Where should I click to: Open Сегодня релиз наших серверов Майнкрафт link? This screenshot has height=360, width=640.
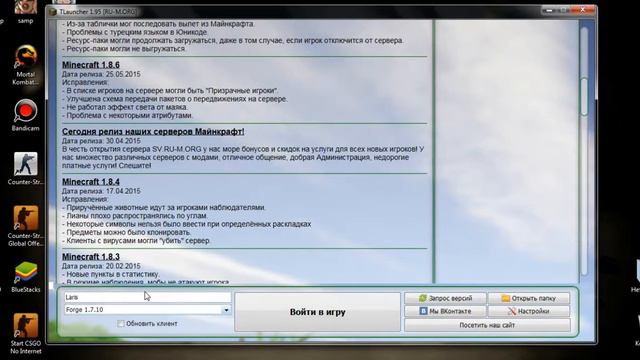(153, 131)
